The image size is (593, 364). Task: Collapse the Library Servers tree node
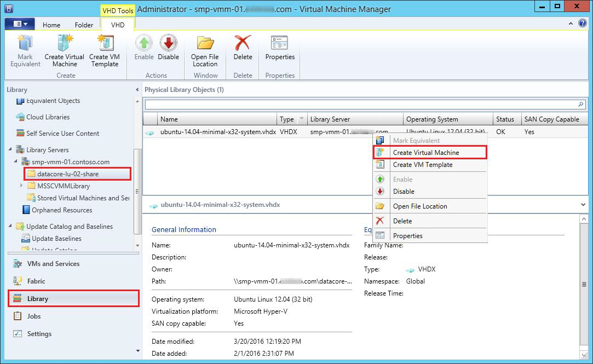[x=10, y=149]
